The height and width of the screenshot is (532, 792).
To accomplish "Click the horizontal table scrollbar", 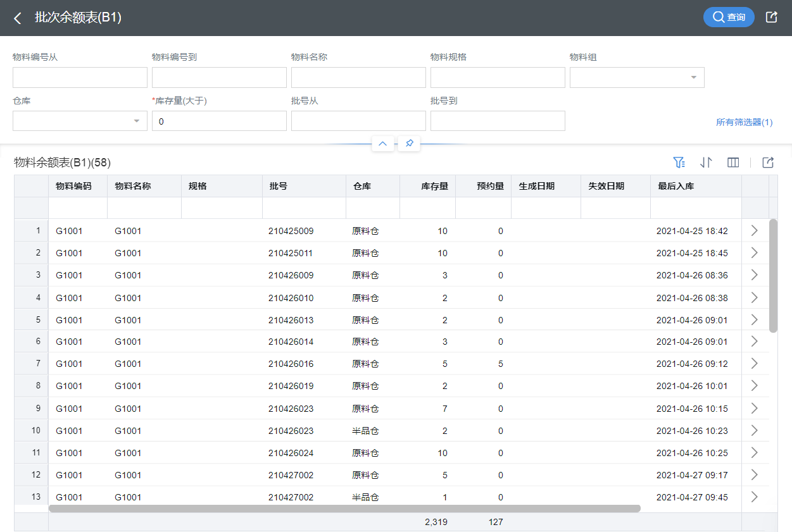I will coord(344,508).
